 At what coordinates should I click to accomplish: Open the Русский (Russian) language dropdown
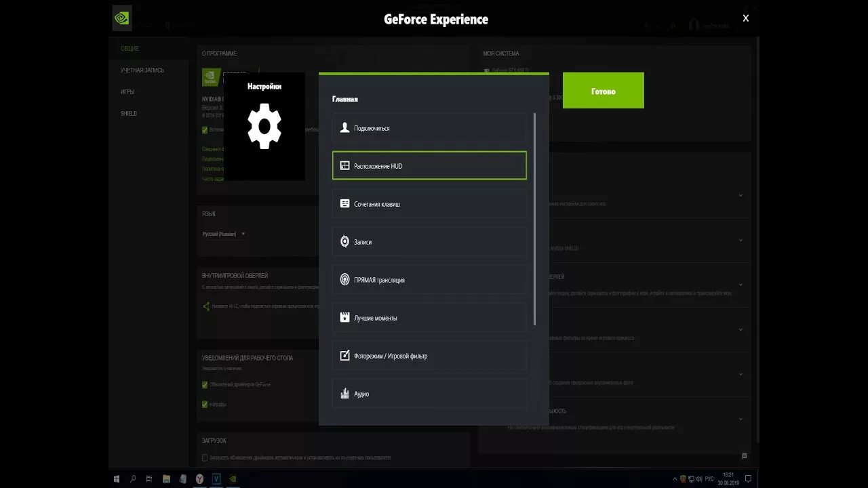[224, 234]
